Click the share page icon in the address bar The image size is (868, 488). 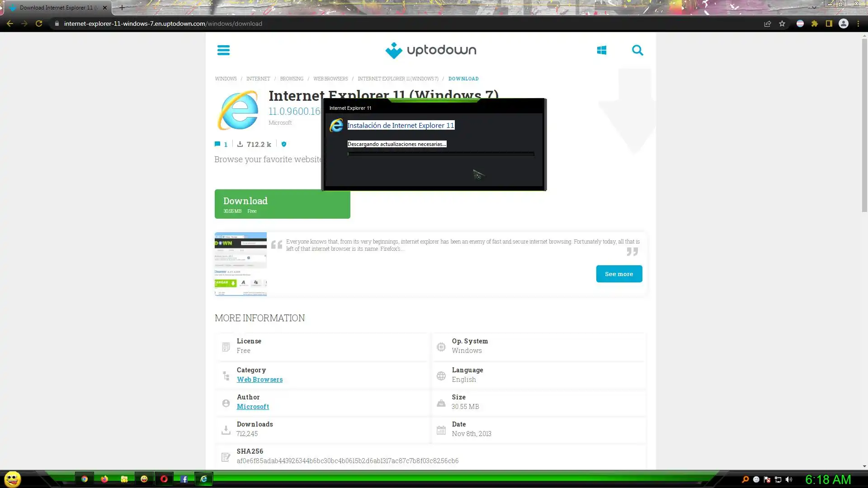tap(768, 23)
